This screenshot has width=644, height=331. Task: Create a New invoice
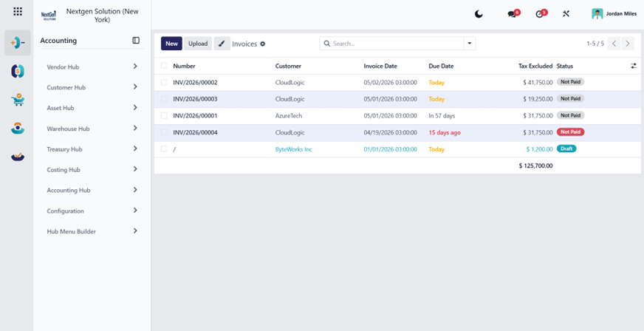tap(171, 44)
